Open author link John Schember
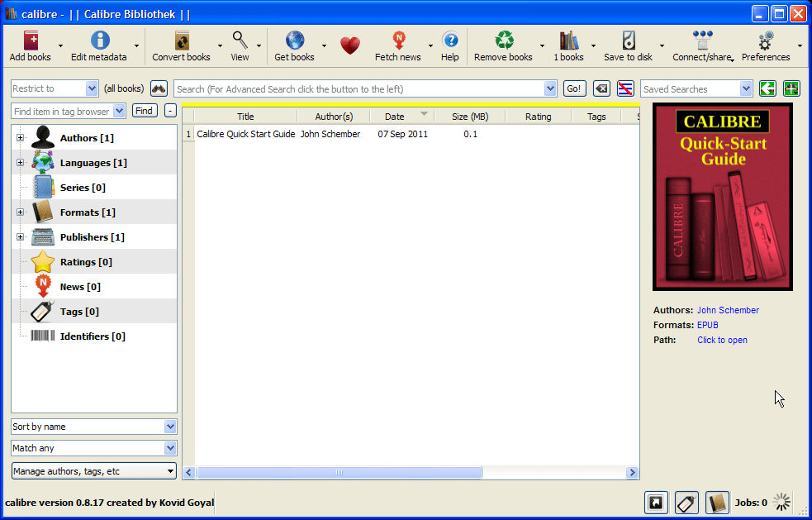 click(728, 310)
